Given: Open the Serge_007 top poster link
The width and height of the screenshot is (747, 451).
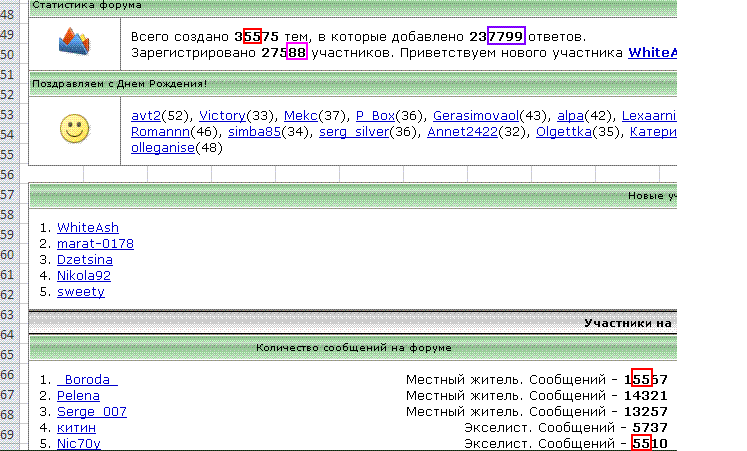Looking at the screenshot, I should tap(92, 411).
